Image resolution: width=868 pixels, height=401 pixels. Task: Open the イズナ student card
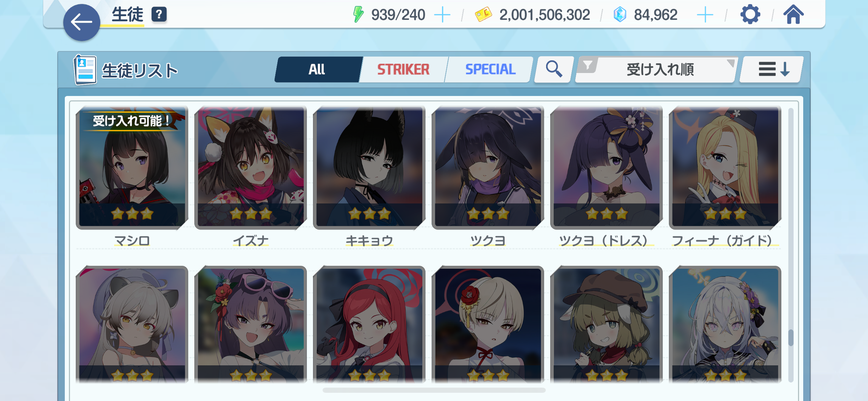(251, 167)
